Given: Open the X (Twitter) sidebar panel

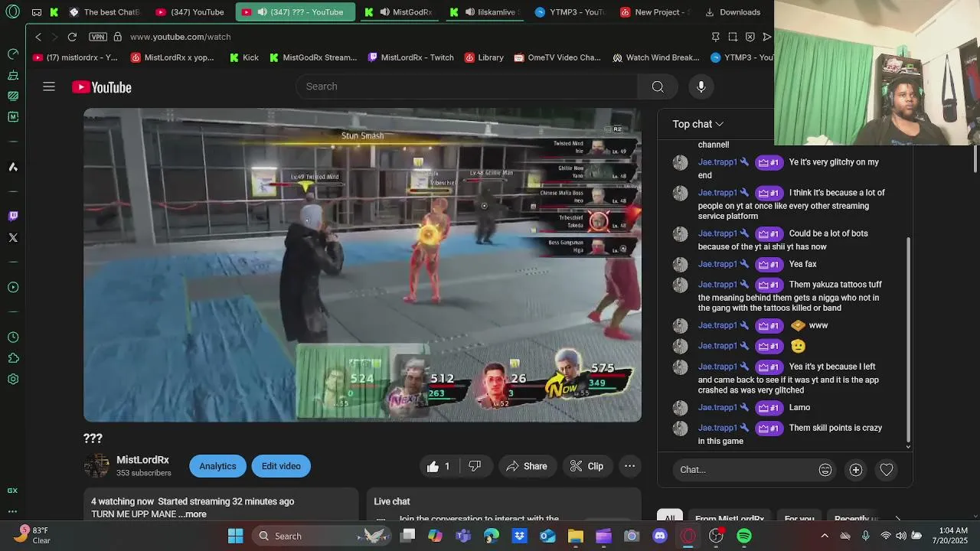Looking at the screenshot, I should point(13,238).
